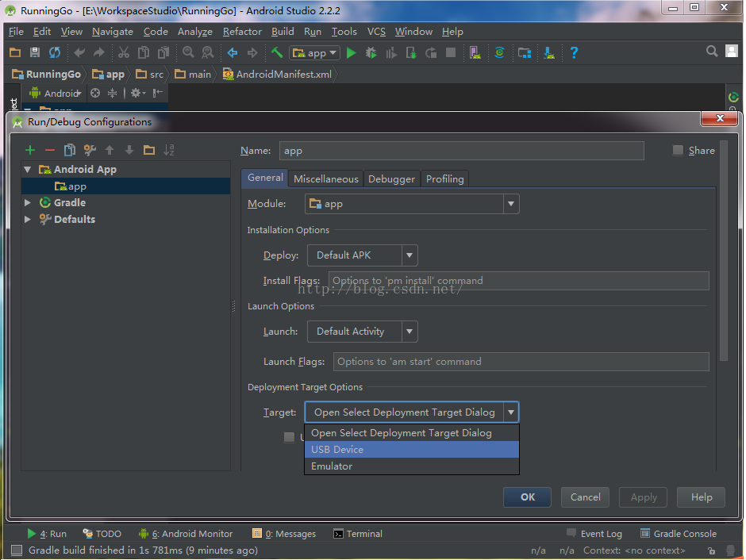
Task: Open the Gradle Console tool window
Action: click(679, 534)
